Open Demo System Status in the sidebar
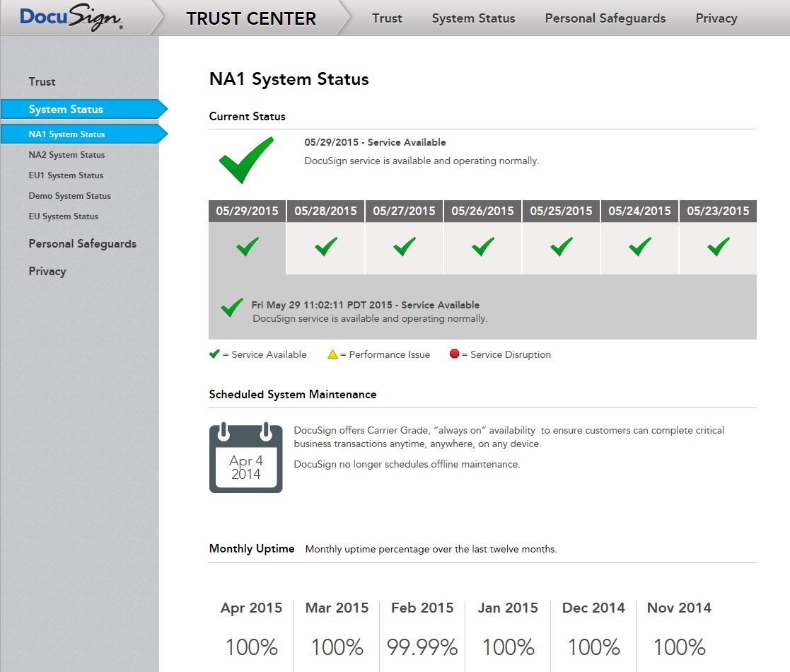This screenshot has width=790, height=672. 69,196
